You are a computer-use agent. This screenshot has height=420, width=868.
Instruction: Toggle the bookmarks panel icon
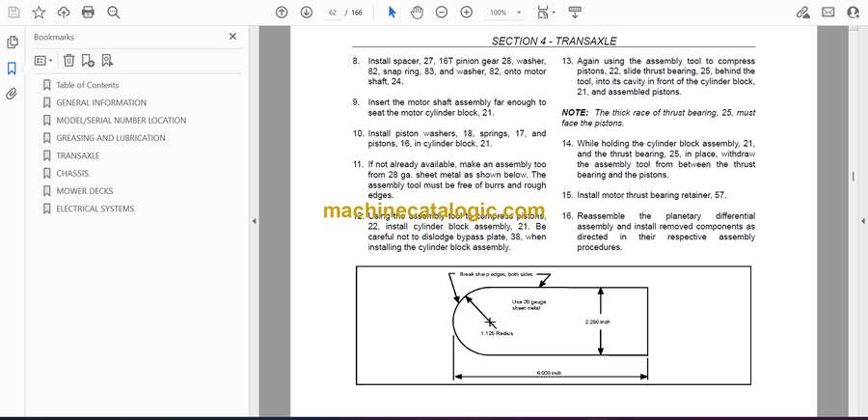pos(12,69)
